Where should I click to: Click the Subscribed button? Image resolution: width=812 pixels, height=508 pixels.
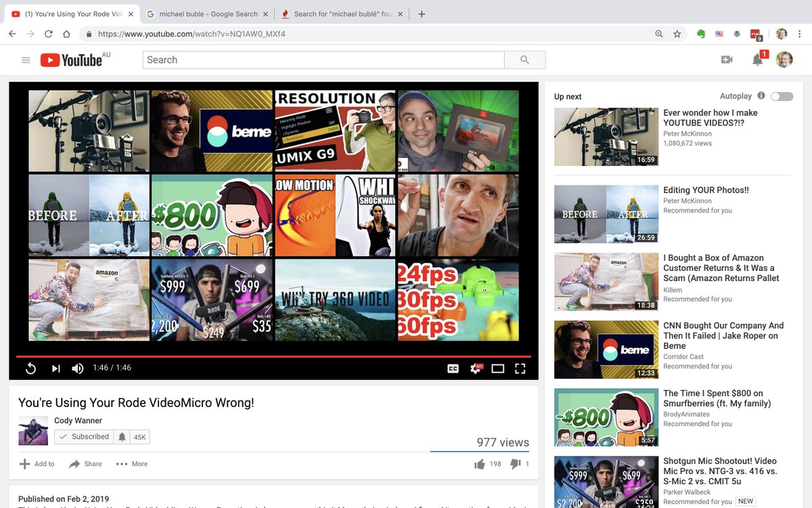click(x=84, y=437)
